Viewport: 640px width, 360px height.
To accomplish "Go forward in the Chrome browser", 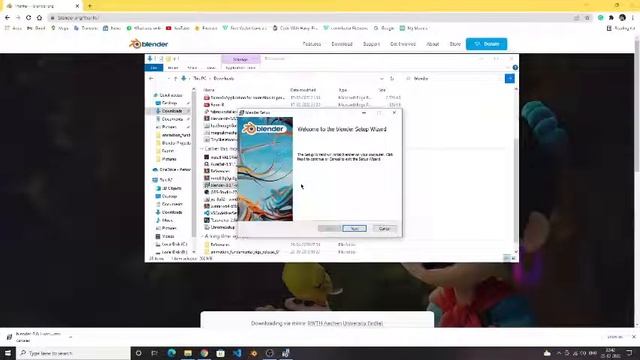I will pyautogui.click(x=18, y=18).
